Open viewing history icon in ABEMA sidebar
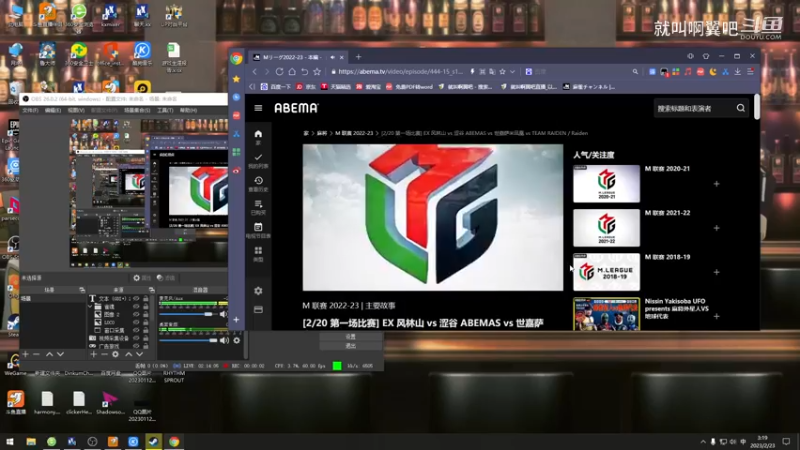The width and height of the screenshot is (800, 450). point(258,181)
